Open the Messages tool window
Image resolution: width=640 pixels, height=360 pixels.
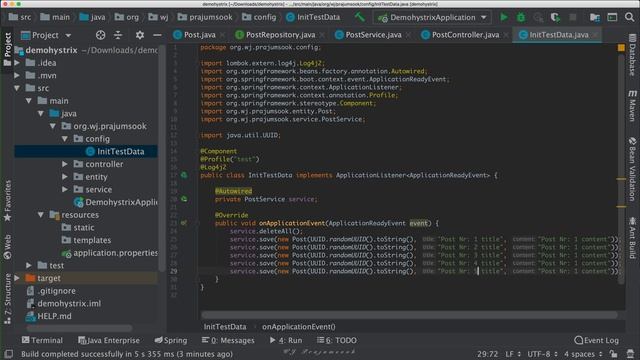tap(228, 340)
